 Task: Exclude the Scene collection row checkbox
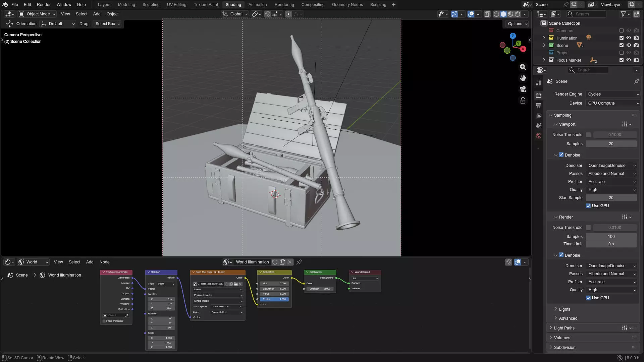click(622, 45)
